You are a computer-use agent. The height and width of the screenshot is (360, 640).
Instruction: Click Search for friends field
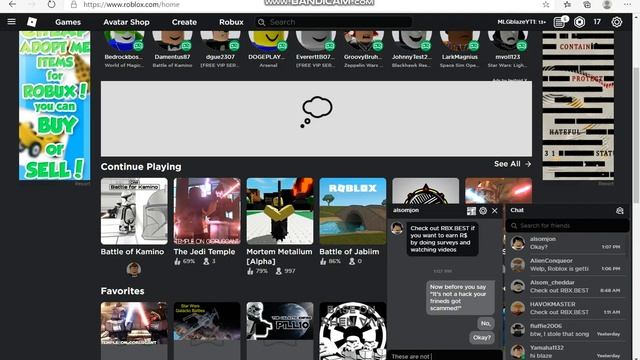567,225
